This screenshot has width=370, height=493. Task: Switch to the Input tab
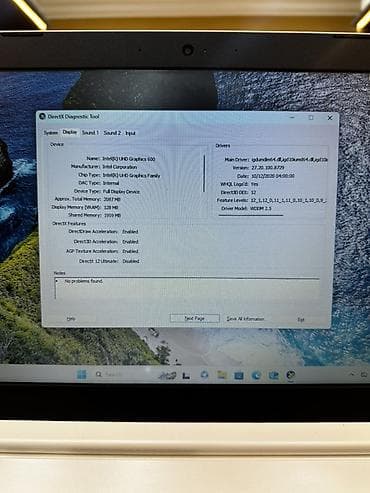click(x=130, y=133)
